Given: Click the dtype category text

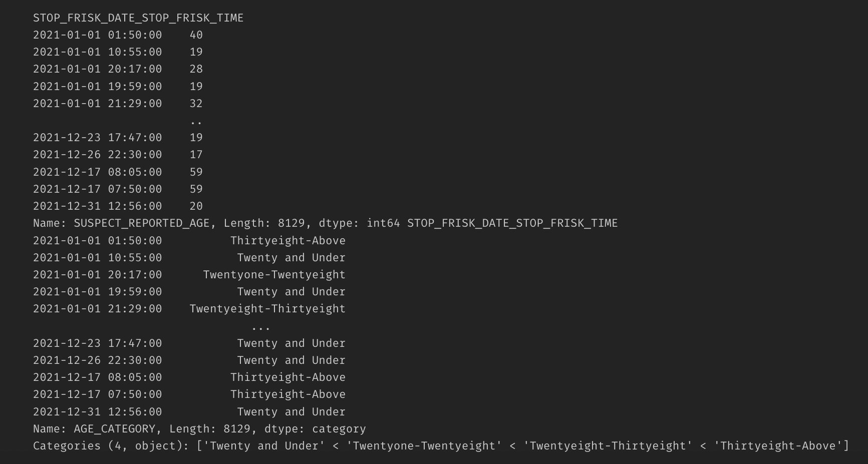Looking at the screenshot, I should click(315, 429).
